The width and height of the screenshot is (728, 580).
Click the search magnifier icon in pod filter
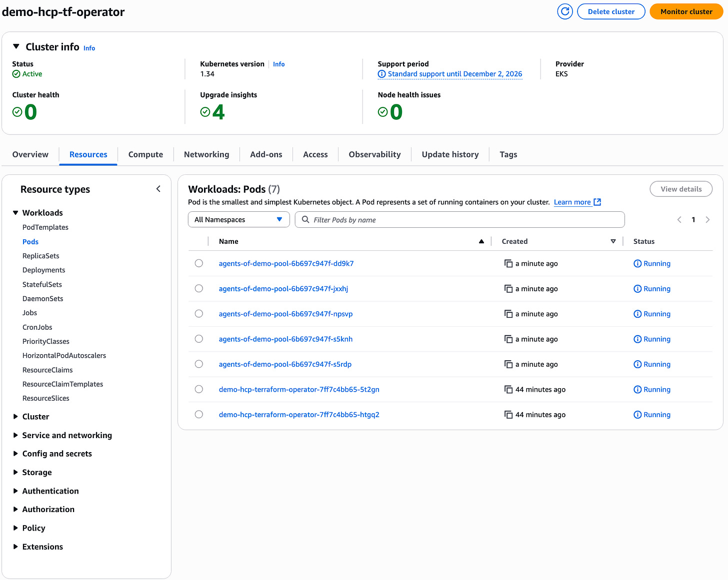(305, 219)
